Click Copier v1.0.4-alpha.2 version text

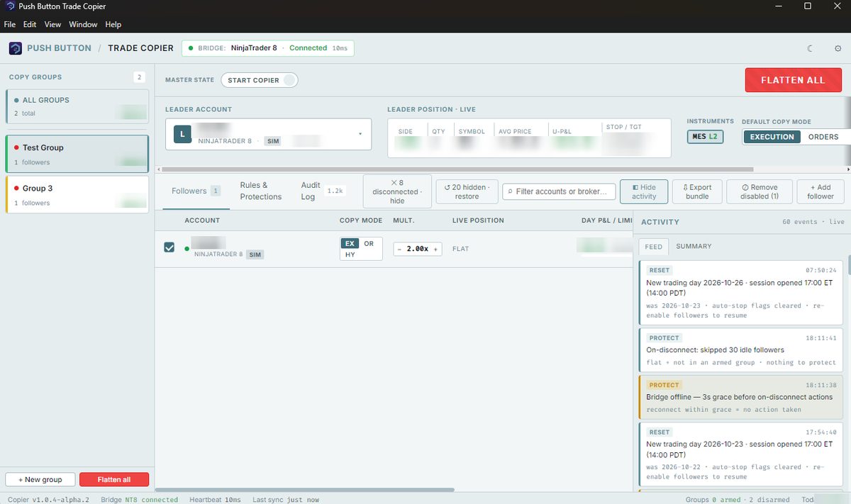(x=48, y=500)
